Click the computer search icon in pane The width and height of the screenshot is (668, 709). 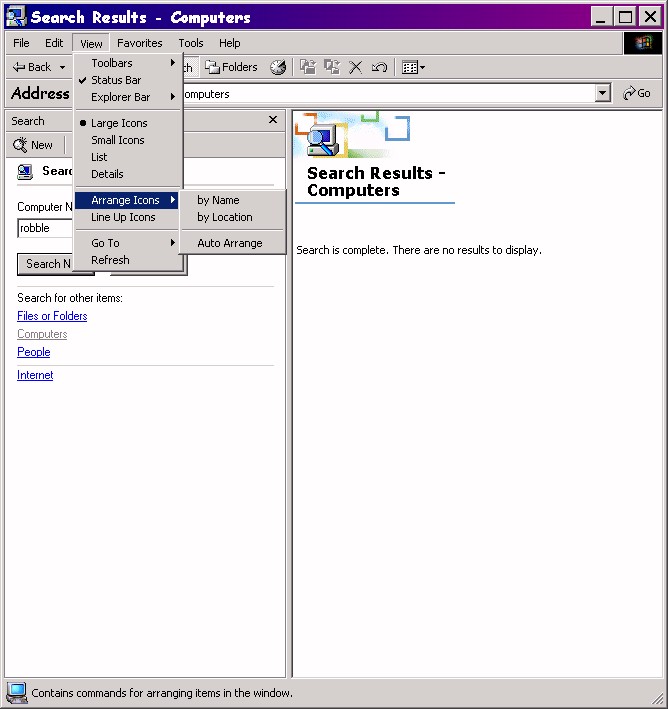click(x=25, y=172)
